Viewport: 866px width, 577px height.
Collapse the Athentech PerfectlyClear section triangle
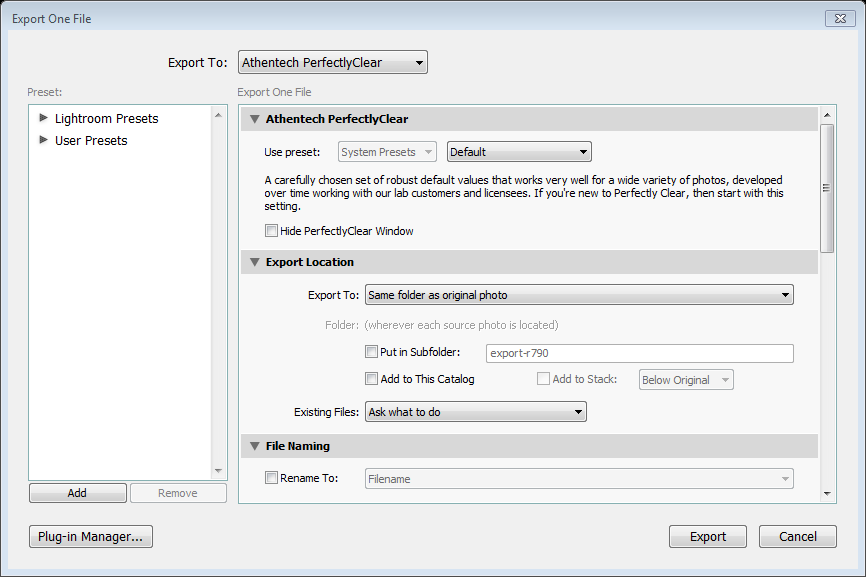point(255,119)
